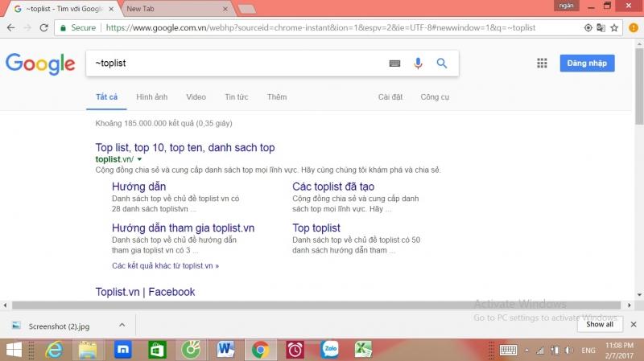Open the Screenshot (2).jpg download options chevron
The width and height of the screenshot is (644, 361).
[122, 325]
